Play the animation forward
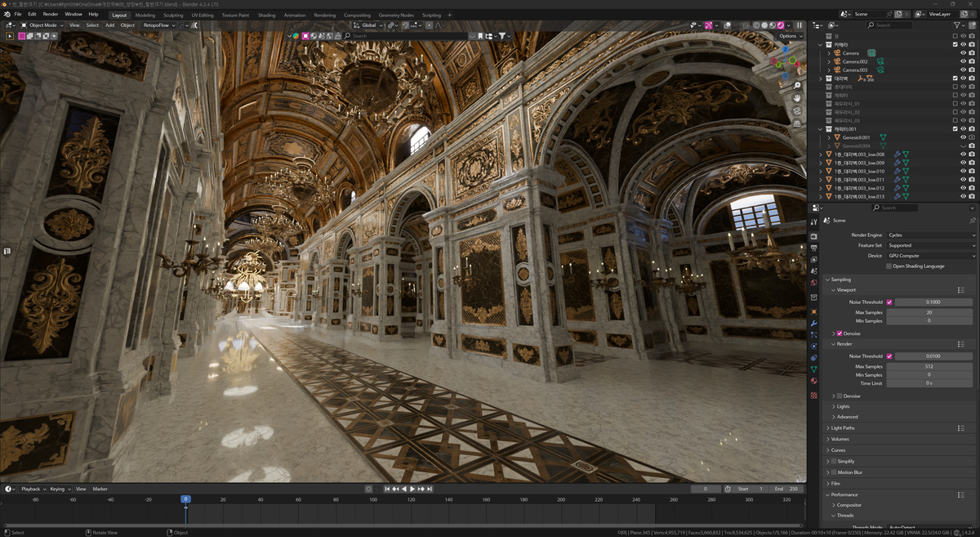This screenshot has width=980, height=537. point(413,489)
